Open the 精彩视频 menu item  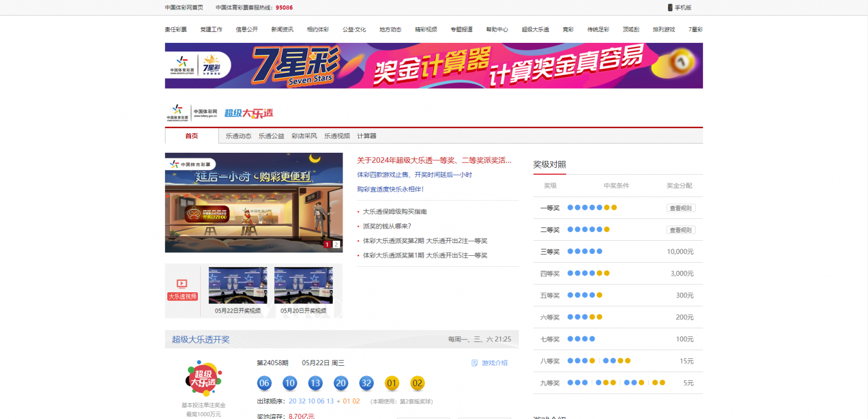[x=426, y=30]
